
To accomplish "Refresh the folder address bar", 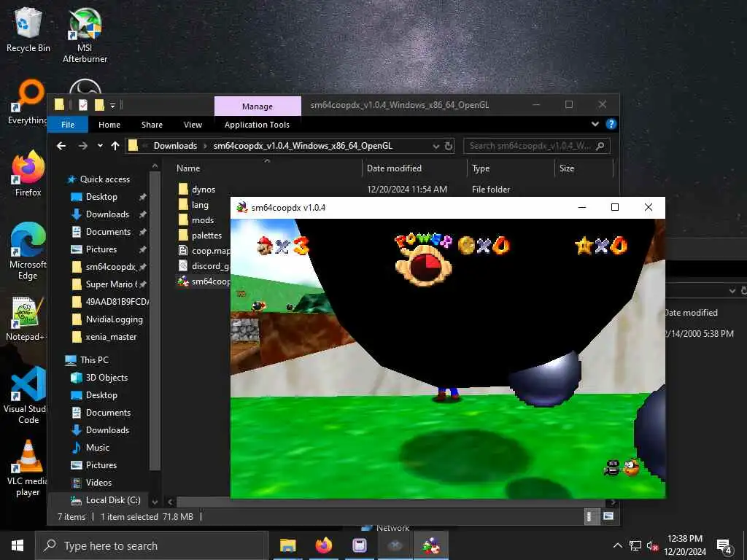I will coord(449,146).
